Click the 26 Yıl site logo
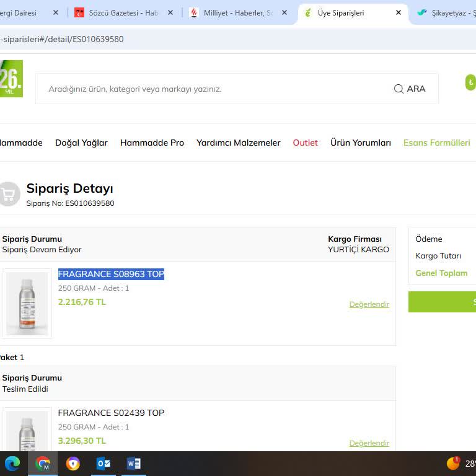The image size is (476, 476). 11,79
